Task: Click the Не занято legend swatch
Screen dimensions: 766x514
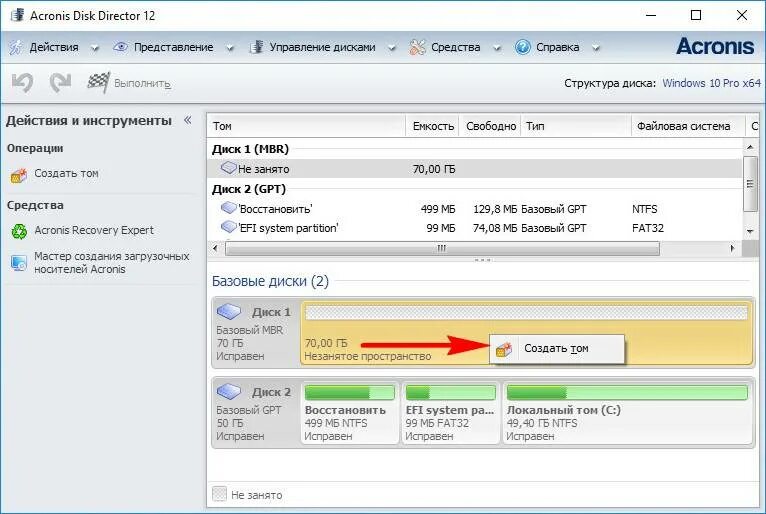Action: (219, 494)
